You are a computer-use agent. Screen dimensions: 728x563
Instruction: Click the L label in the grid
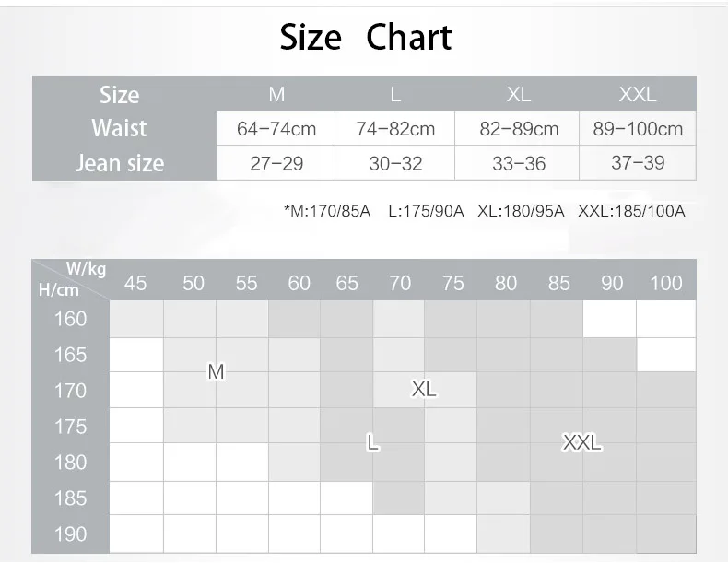pyautogui.click(x=372, y=442)
